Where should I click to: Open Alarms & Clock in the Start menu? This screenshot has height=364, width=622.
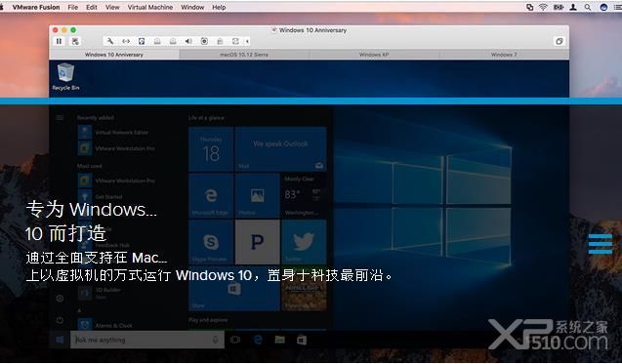105,326
